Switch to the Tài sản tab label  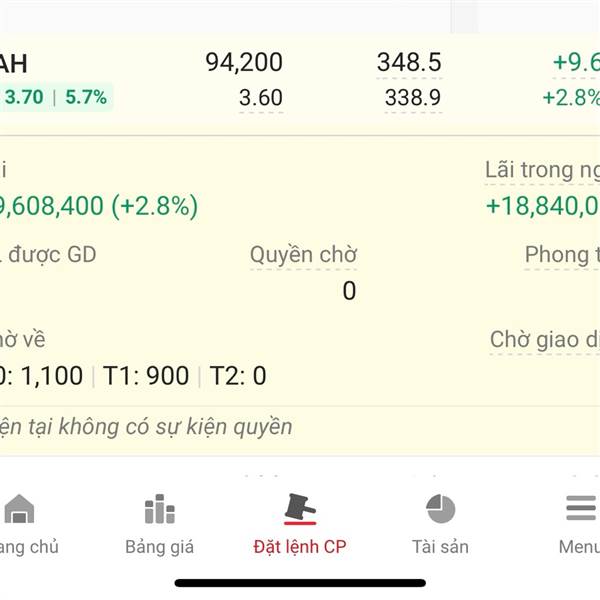coord(440,546)
